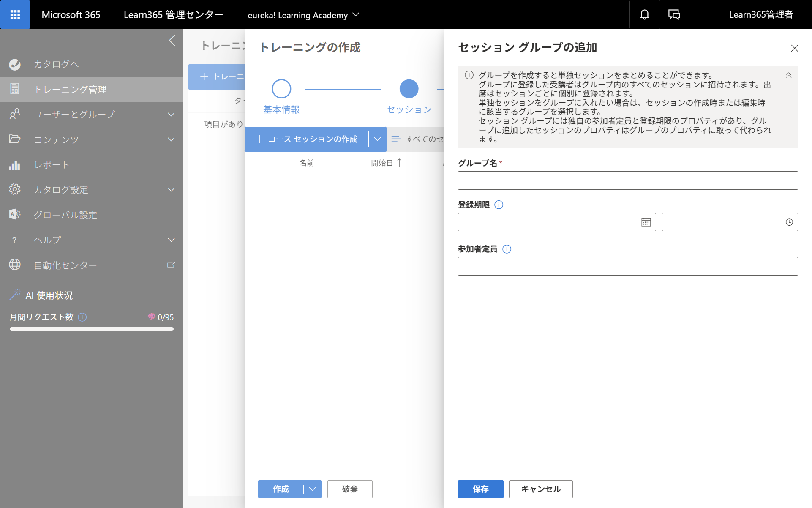Image resolution: width=812 pixels, height=508 pixels.
Task: Click コース セッションの作成 button
Action: click(x=307, y=139)
